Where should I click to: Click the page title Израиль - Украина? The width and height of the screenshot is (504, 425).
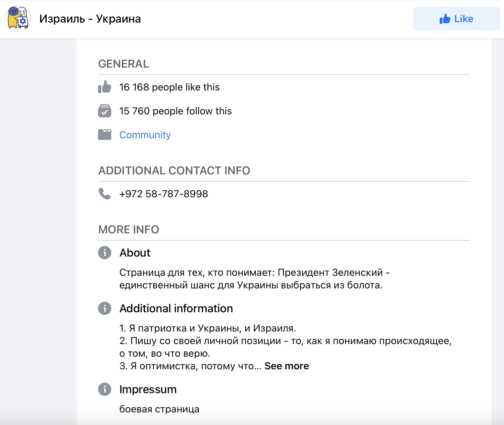(90, 19)
